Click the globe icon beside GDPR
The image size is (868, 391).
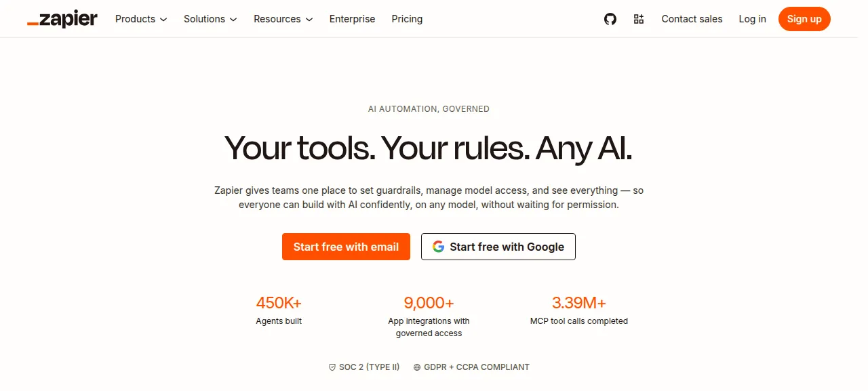click(417, 367)
